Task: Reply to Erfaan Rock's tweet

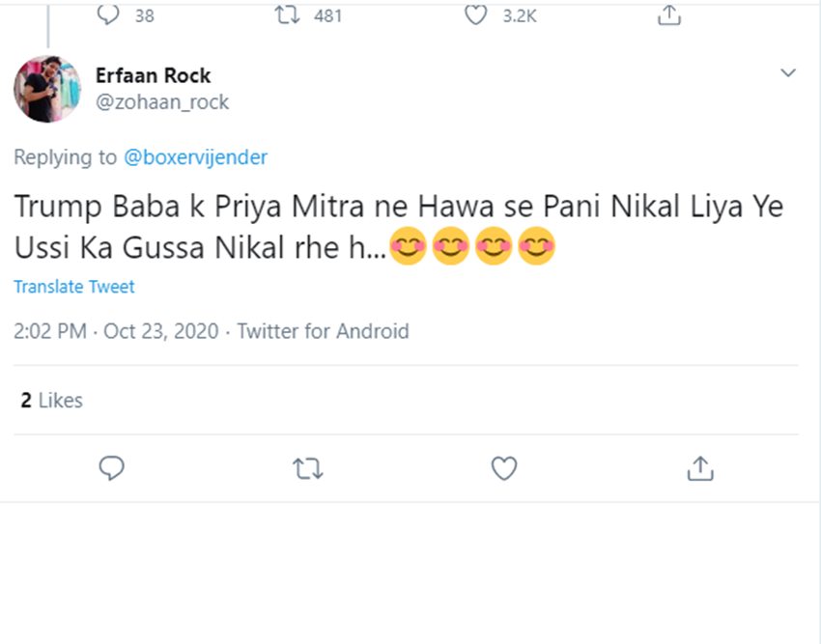Action: coord(112,468)
